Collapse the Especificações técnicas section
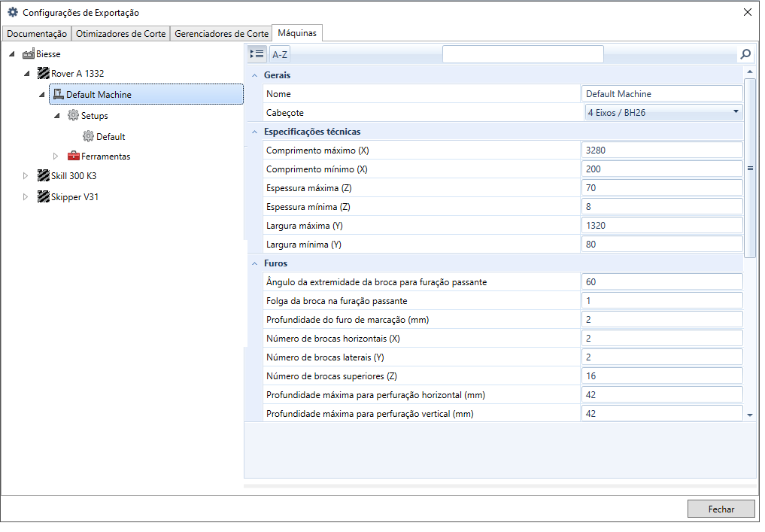Image resolution: width=765 pixels, height=532 pixels. coord(255,132)
